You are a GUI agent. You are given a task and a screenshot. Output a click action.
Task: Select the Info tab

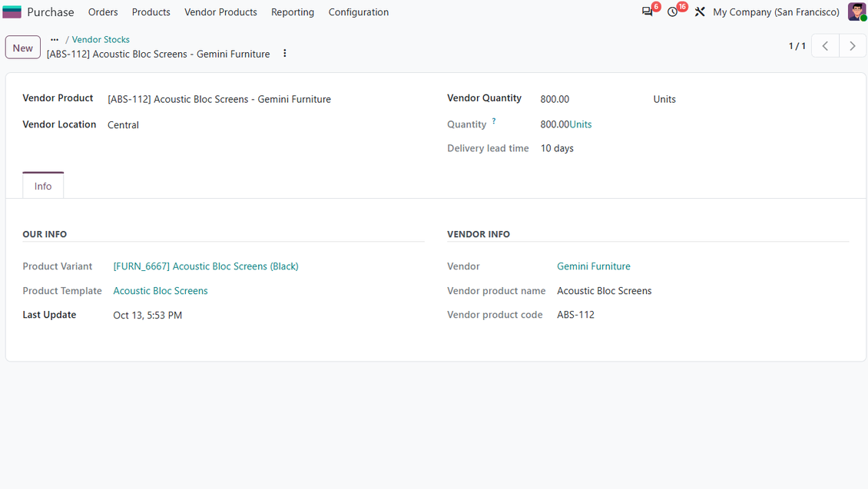click(43, 186)
